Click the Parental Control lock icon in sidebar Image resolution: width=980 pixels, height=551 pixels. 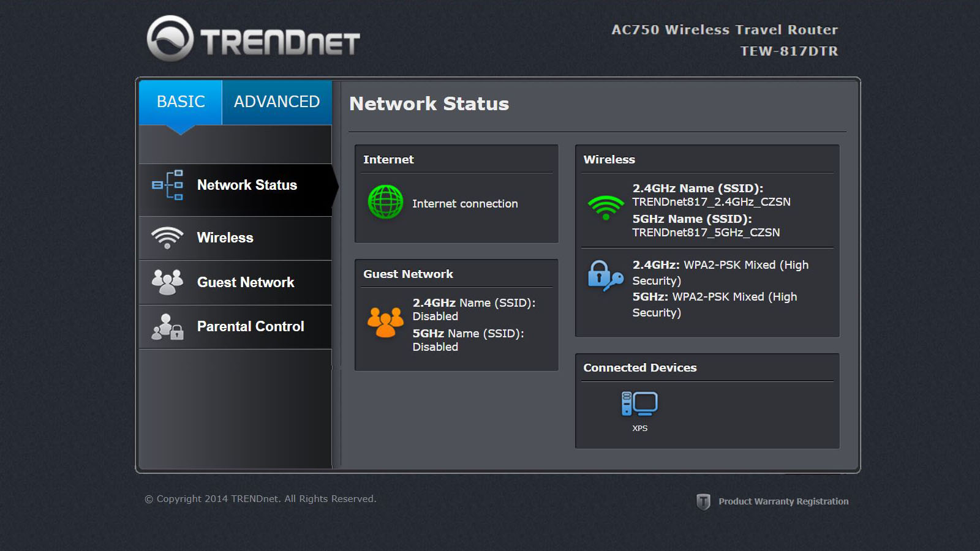click(x=167, y=327)
